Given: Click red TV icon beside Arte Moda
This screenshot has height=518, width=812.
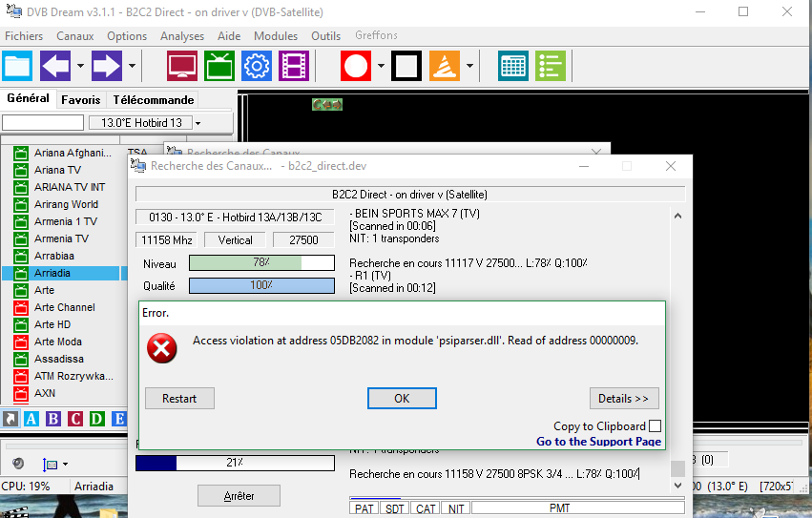Looking at the screenshot, I should (x=21, y=342).
